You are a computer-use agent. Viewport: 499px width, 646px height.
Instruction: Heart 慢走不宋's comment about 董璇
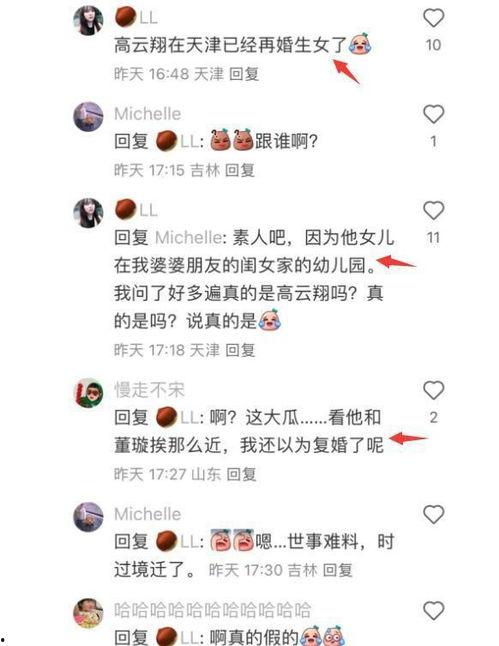(433, 390)
